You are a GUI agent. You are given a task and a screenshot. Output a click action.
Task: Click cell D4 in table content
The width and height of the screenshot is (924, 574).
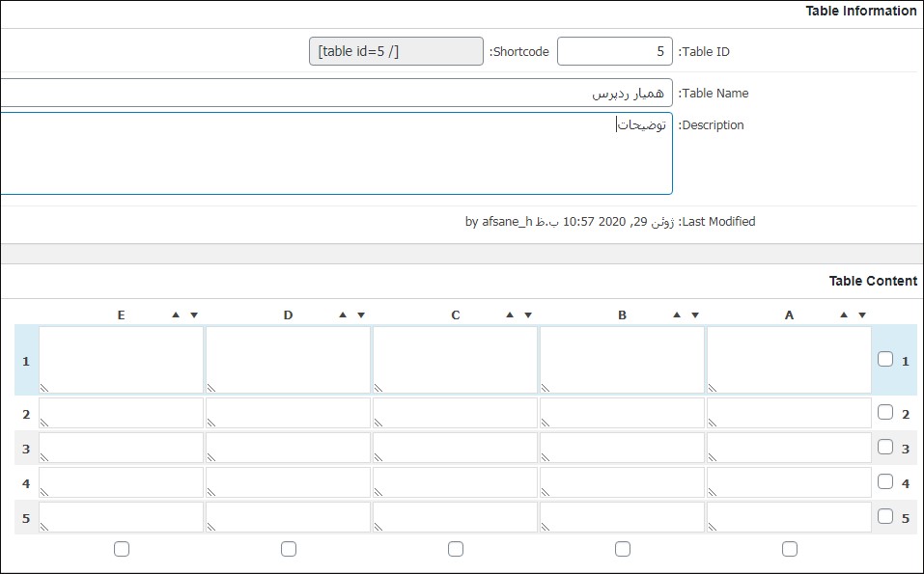(288, 482)
